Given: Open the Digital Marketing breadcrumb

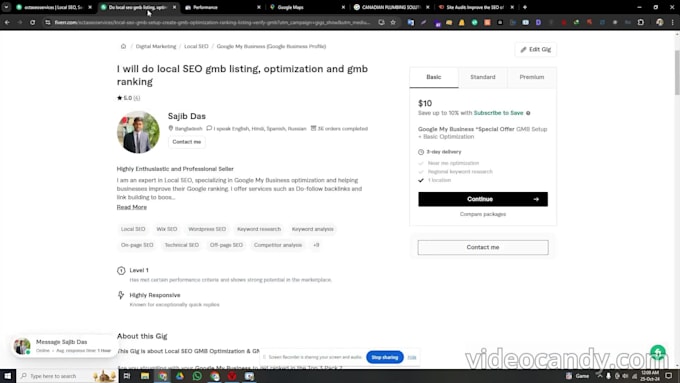Looking at the screenshot, I should click(x=156, y=46).
